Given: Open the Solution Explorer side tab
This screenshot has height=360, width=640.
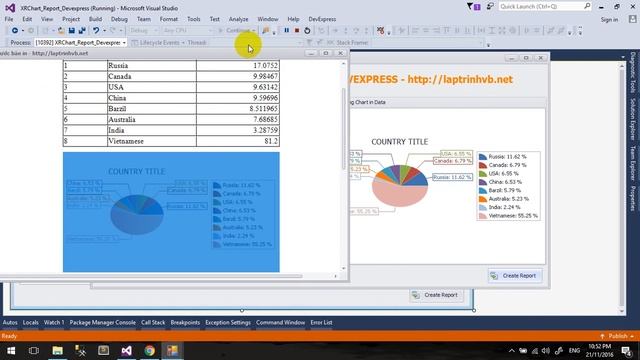Looking at the screenshot, I should (x=633, y=119).
